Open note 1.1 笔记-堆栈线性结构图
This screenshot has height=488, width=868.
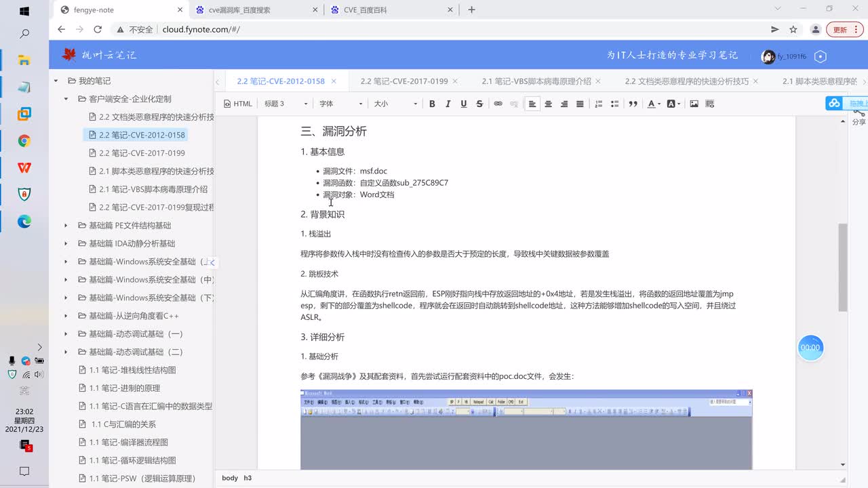pos(133,370)
